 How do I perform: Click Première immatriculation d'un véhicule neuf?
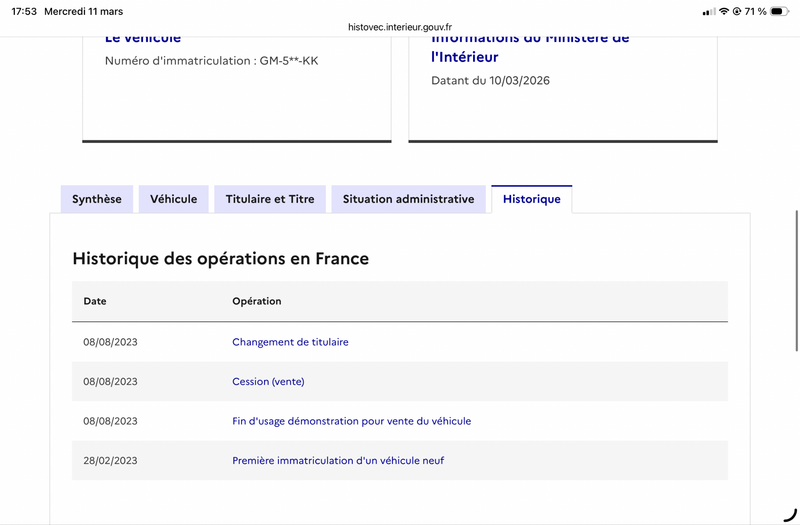338,461
